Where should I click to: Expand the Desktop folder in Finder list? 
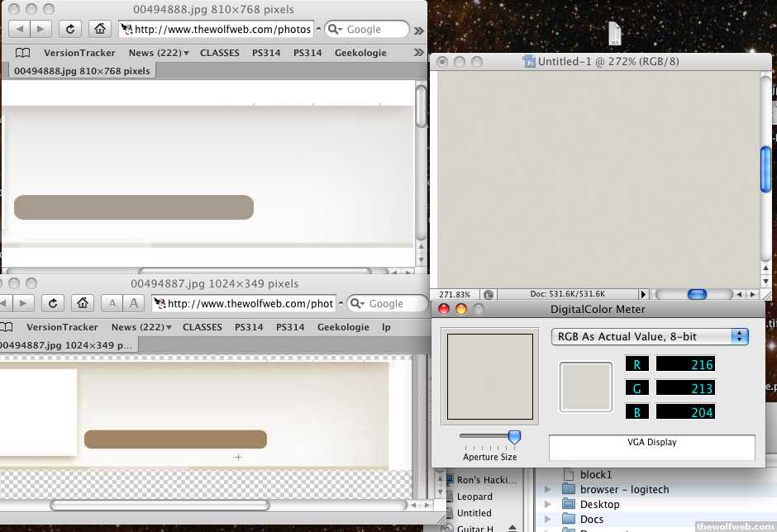(x=547, y=505)
